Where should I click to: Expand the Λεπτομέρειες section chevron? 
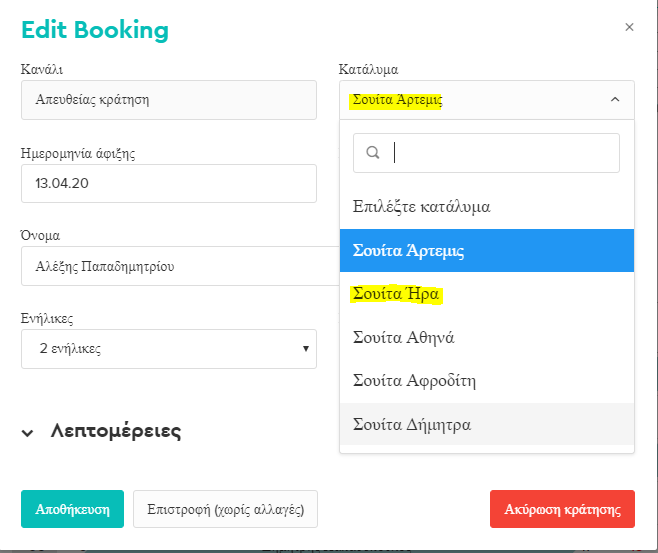click(28, 433)
